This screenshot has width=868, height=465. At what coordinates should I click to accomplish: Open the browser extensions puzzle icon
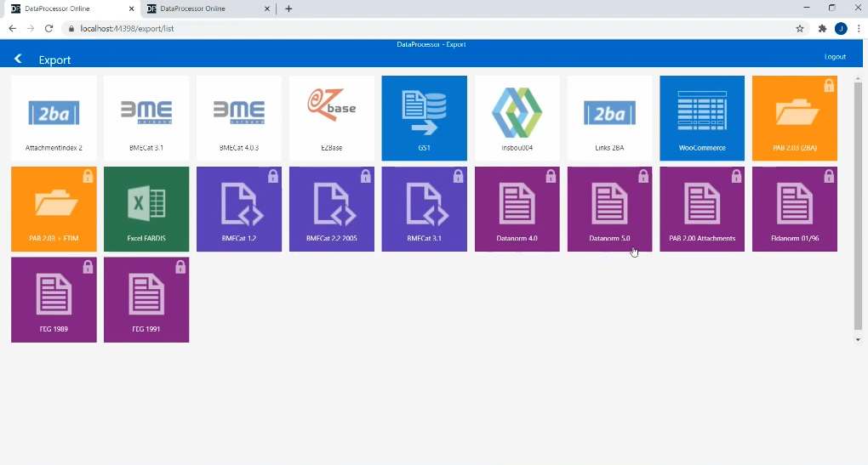pos(823,29)
